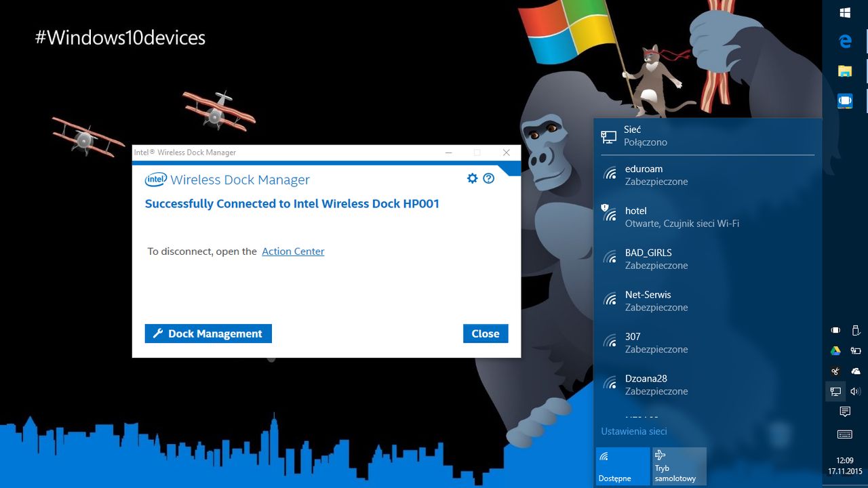The height and width of the screenshot is (488, 868).
Task: Minimize the Wireless Dock Manager window
Action: tap(448, 152)
